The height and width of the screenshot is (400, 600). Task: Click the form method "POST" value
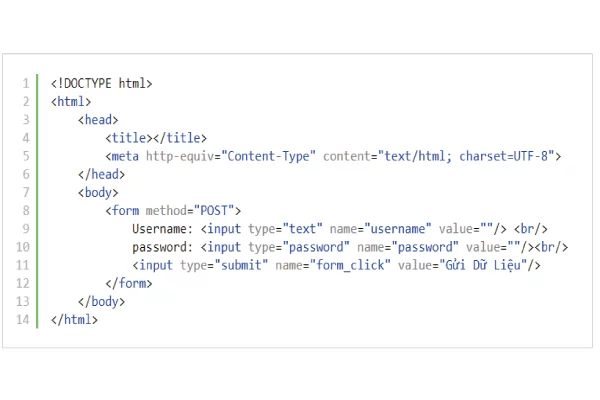coord(218,210)
